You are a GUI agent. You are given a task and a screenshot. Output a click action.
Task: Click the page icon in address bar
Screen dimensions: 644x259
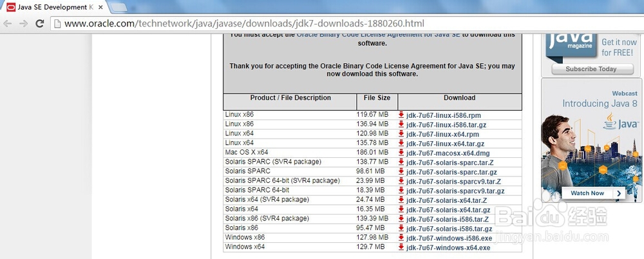(x=57, y=24)
